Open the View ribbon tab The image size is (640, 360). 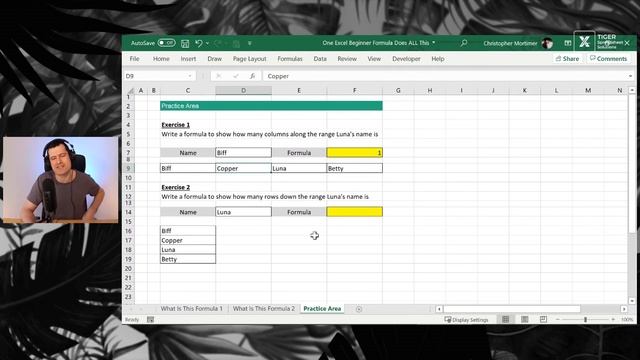(x=374, y=59)
